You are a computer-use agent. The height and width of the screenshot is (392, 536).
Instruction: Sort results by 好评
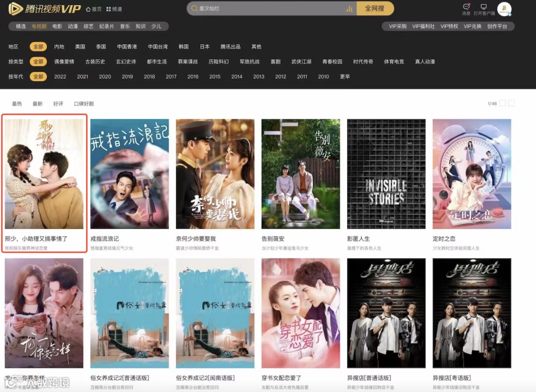58,104
